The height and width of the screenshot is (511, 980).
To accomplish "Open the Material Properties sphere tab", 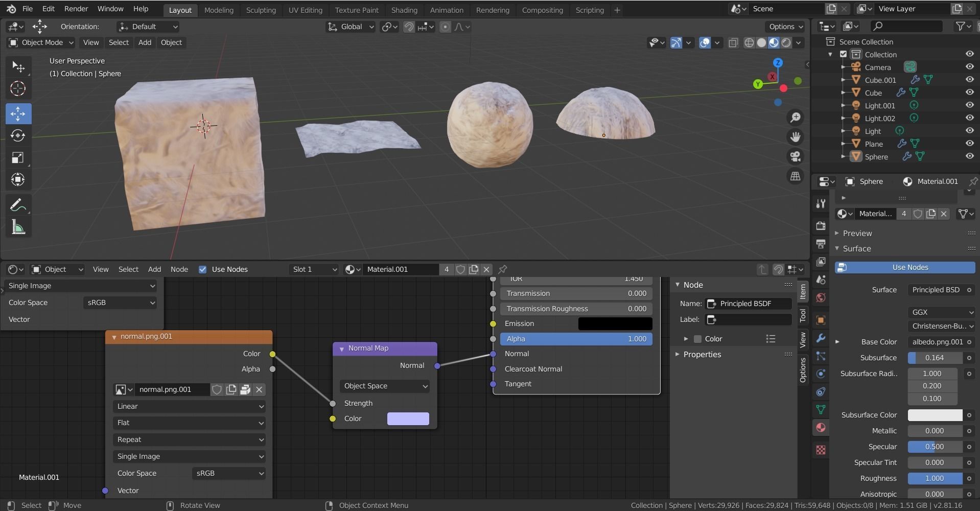I will coord(821,428).
